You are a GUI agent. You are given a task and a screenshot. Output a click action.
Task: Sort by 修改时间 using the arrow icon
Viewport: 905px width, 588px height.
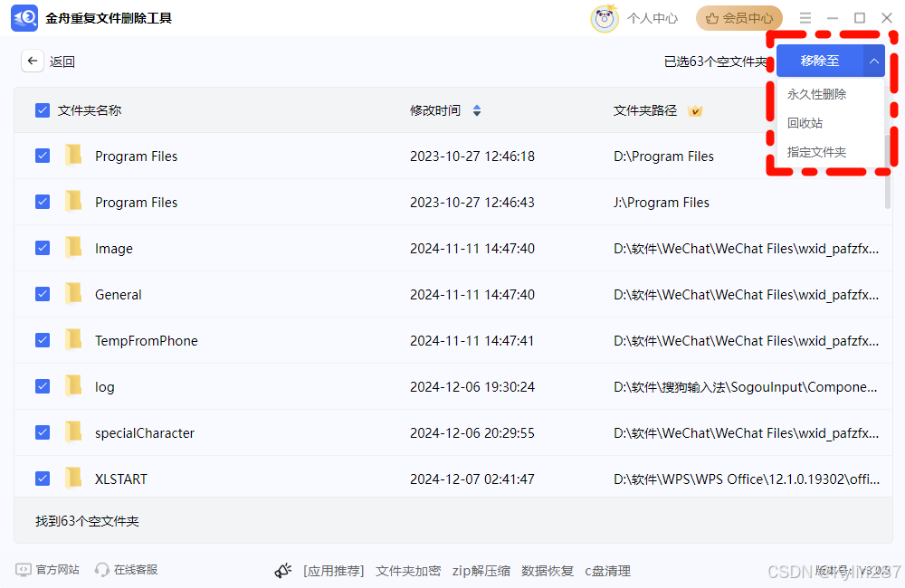point(477,110)
